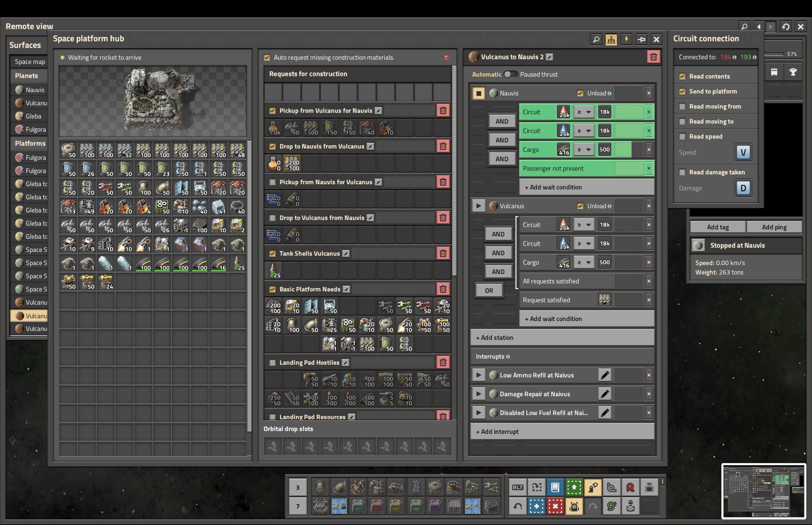Select the speed signal V icon

click(x=743, y=152)
